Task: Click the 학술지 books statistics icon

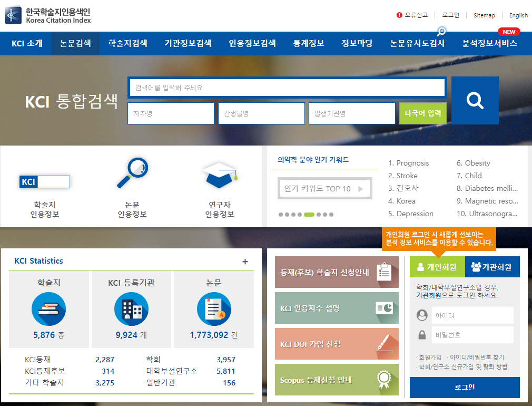Action: click(48, 309)
